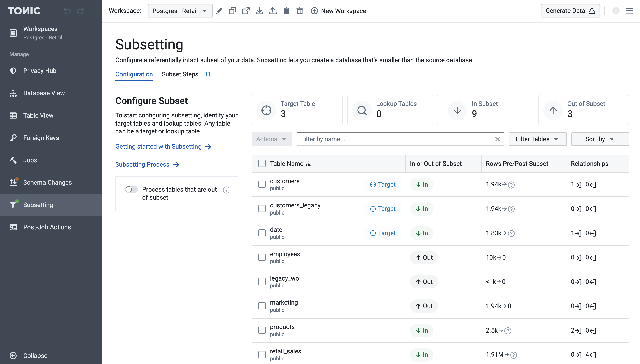
Task: Switch to the Subset Steps tab
Action: pos(180,74)
